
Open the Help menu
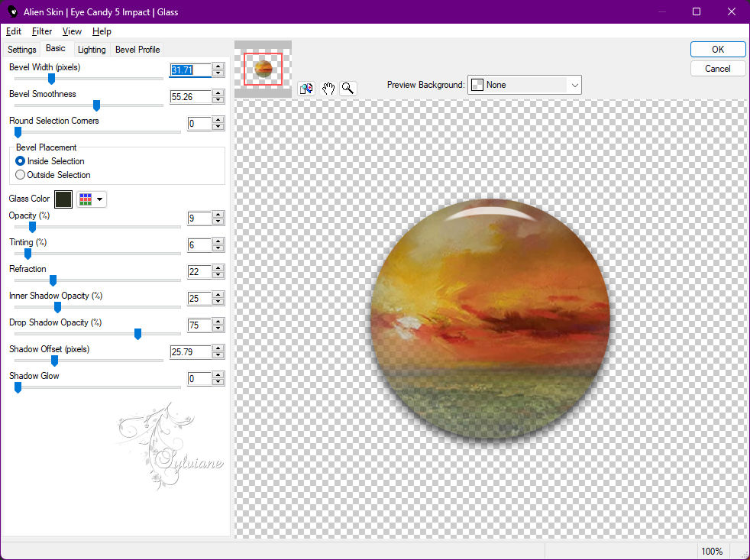(x=102, y=31)
